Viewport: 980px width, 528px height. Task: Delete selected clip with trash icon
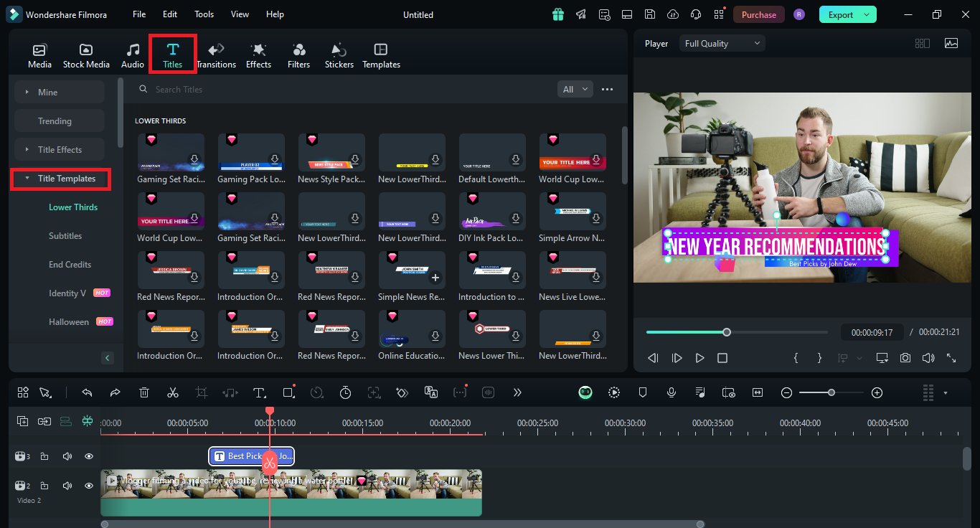click(x=144, y=392)
